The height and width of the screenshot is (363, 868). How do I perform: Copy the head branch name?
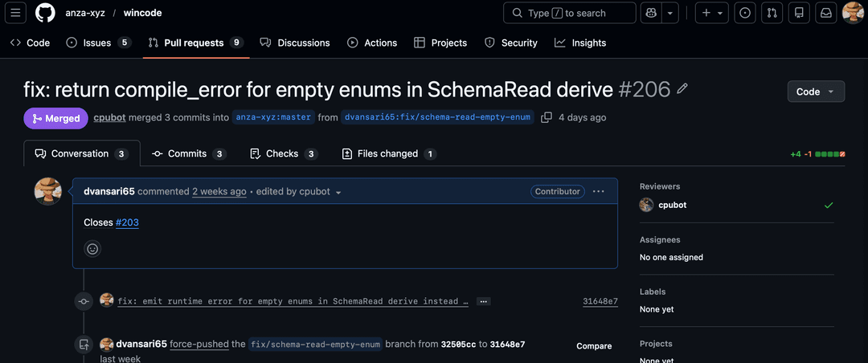[x=547, y=117]
